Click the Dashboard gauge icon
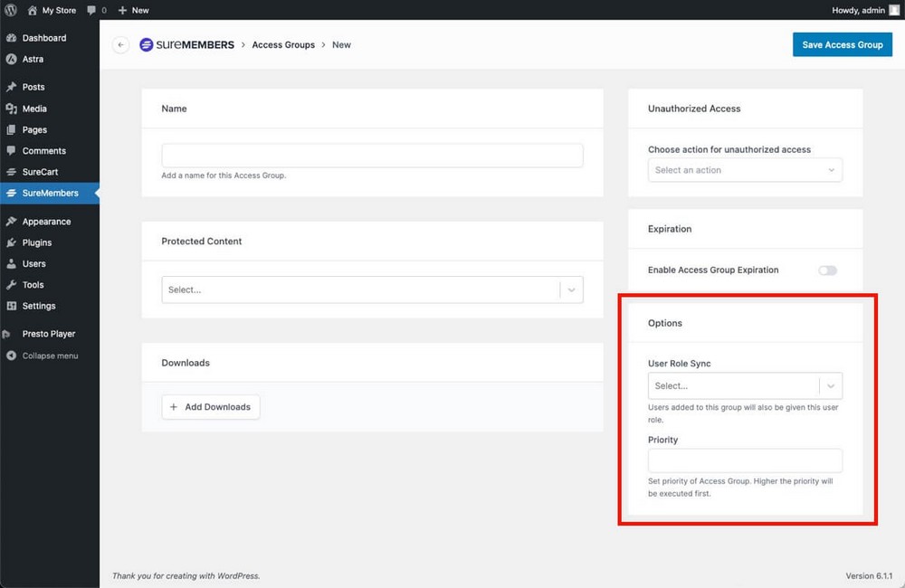 11,37
